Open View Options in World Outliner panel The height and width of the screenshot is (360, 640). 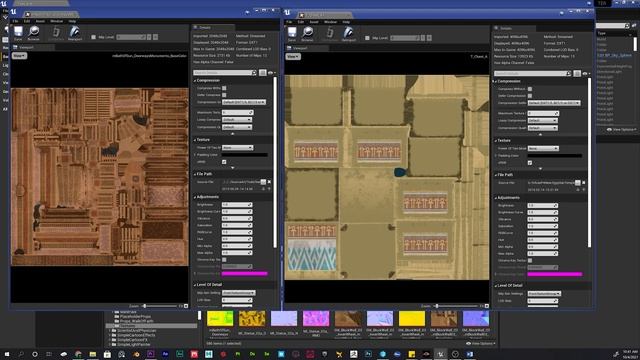(x=621, y=129)
